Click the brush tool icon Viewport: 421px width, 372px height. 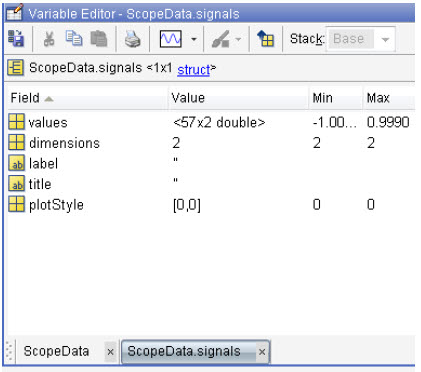220,39
